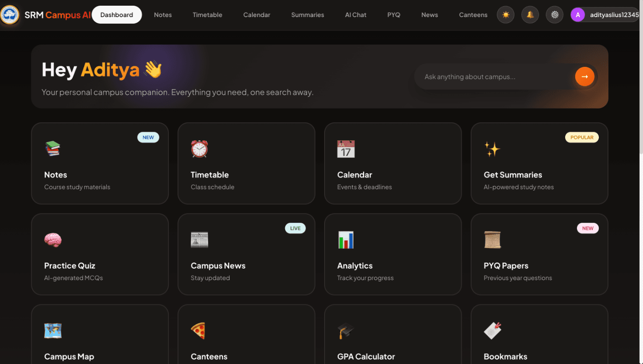Click the 'Your personal campus companion' tagline
Image resolution: width=643 pixels, height=364 pixels.
point(177,92)
